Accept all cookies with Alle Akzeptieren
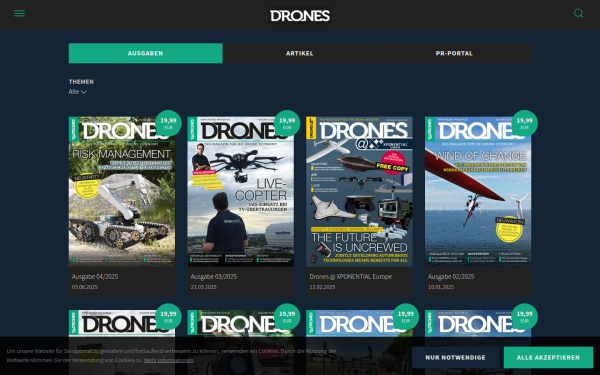 [548, 357]
